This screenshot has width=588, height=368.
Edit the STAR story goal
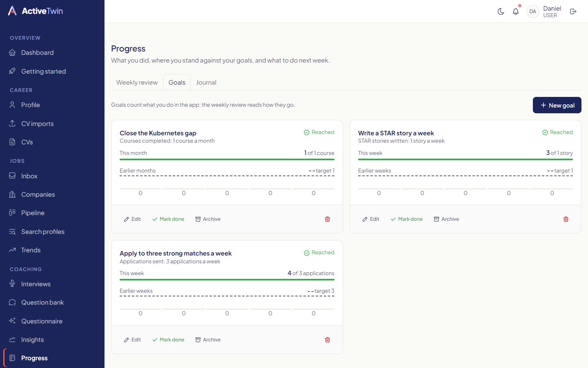(x=371, y=219)
